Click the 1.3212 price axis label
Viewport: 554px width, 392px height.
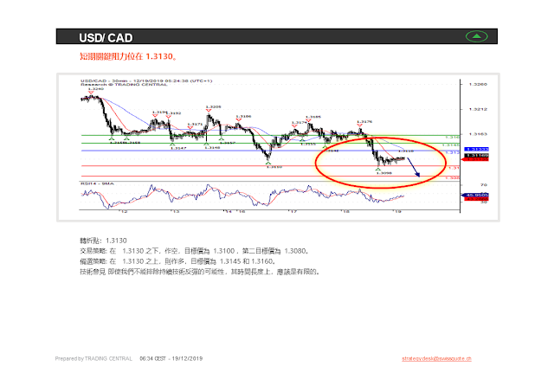point(478,110)
